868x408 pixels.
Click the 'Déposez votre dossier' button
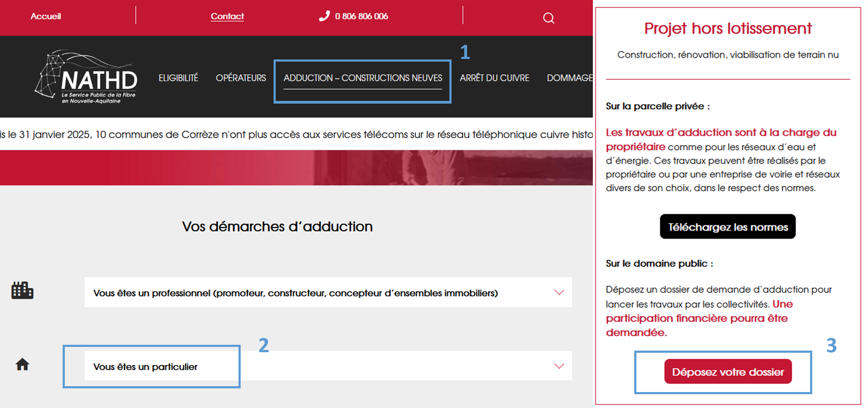(728, 372)
